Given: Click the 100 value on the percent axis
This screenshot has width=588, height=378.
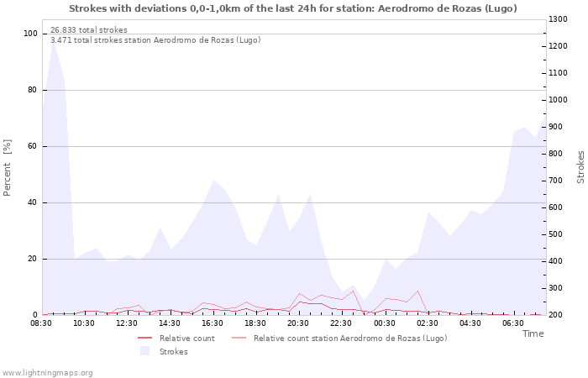Looking at the screenshot, I should (x=31, y=34).
